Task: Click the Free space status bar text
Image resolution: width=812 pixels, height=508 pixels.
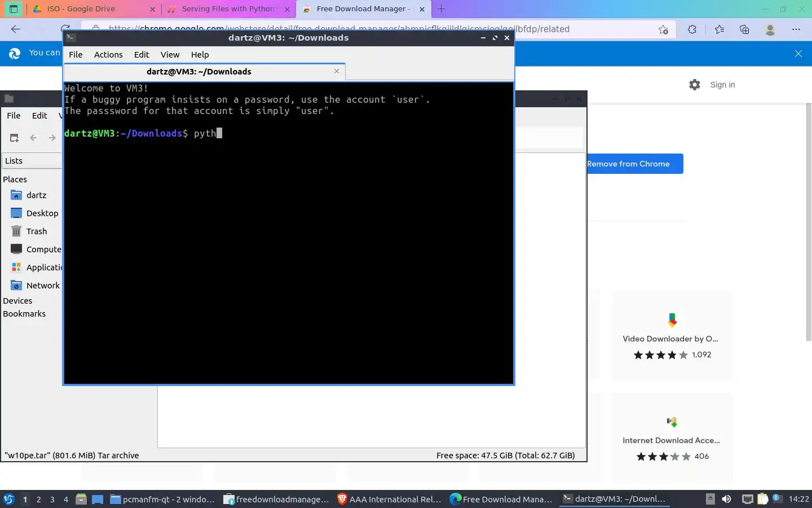Action: point(505,456)
